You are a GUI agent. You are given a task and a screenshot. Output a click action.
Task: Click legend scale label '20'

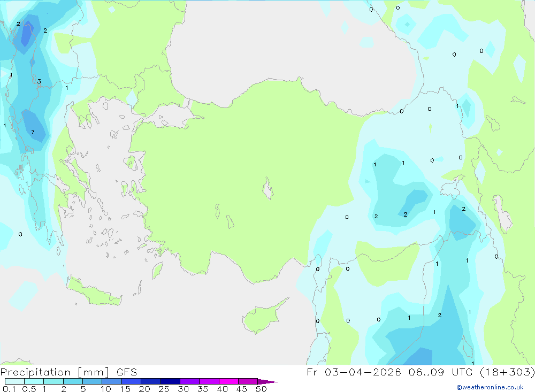click(x=144, y=389)
